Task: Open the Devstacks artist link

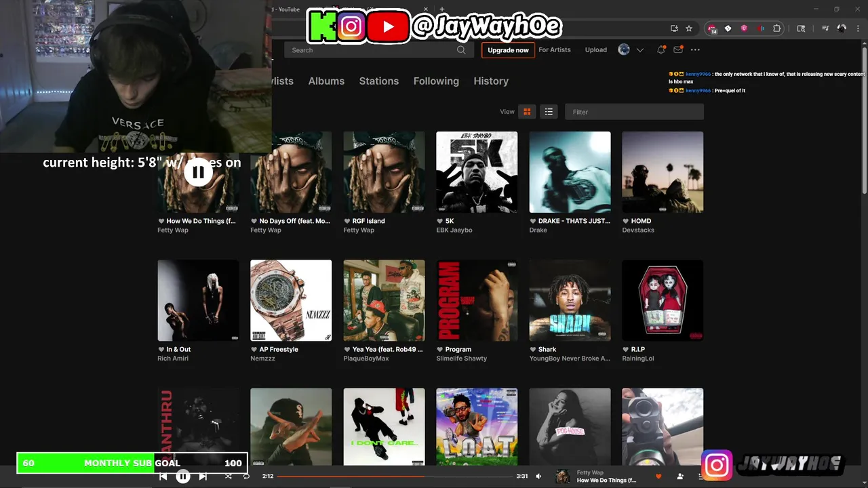Action: click(638, 230)
